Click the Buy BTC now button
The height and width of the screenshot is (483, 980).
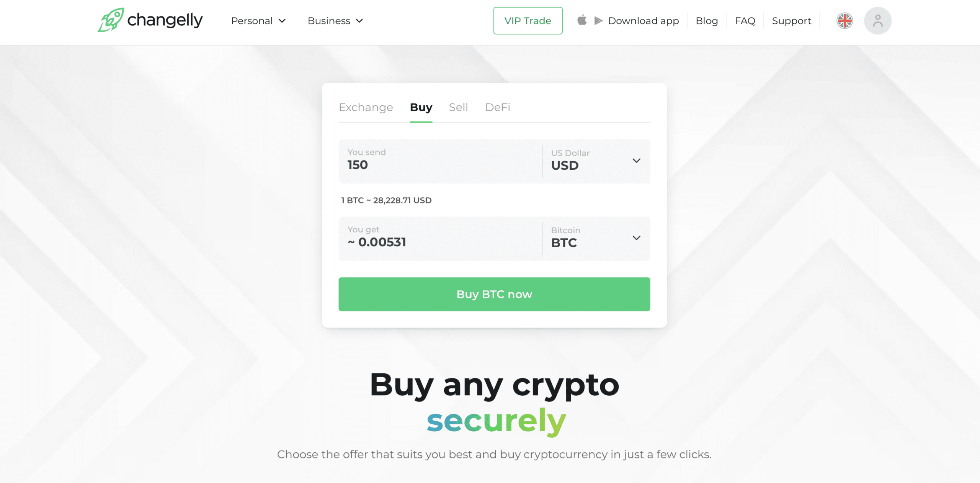494,294
